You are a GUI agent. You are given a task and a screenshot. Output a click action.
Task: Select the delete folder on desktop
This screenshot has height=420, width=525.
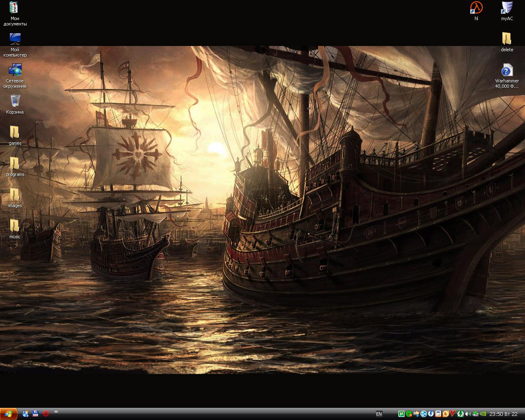click(507, 42)
